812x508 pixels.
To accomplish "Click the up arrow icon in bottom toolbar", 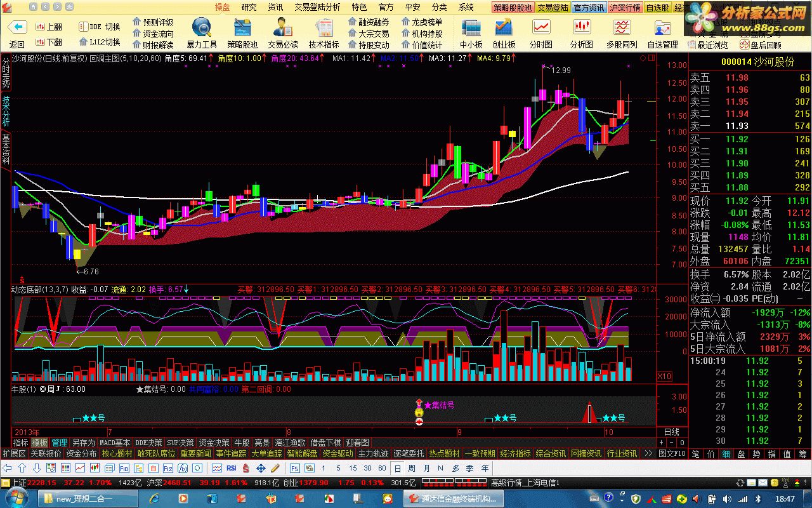I will (x=22, y=468).
